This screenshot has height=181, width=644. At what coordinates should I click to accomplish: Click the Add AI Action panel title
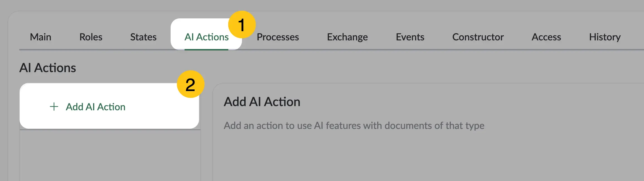tap(262, 102)
